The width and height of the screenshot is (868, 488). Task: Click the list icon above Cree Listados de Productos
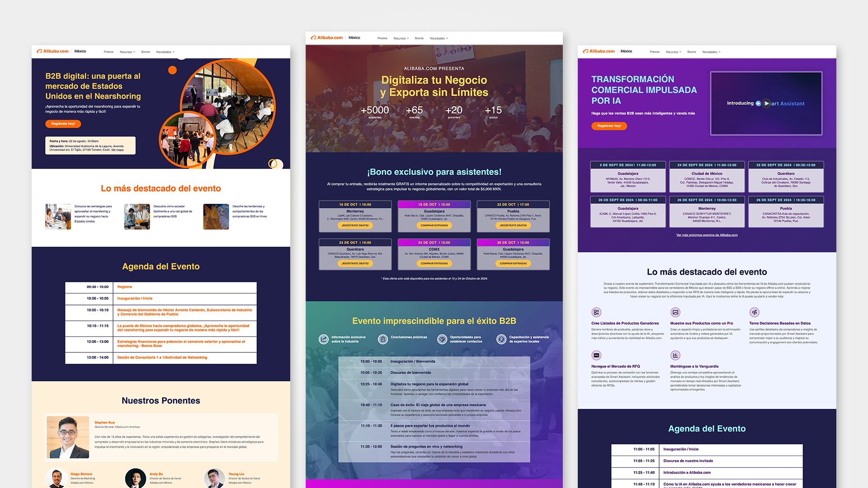click(596, 312)
